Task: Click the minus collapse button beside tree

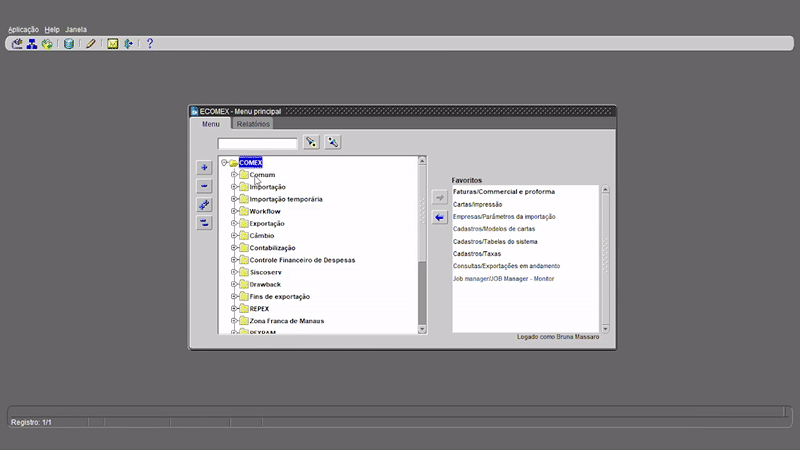Action: click(204, 186)
